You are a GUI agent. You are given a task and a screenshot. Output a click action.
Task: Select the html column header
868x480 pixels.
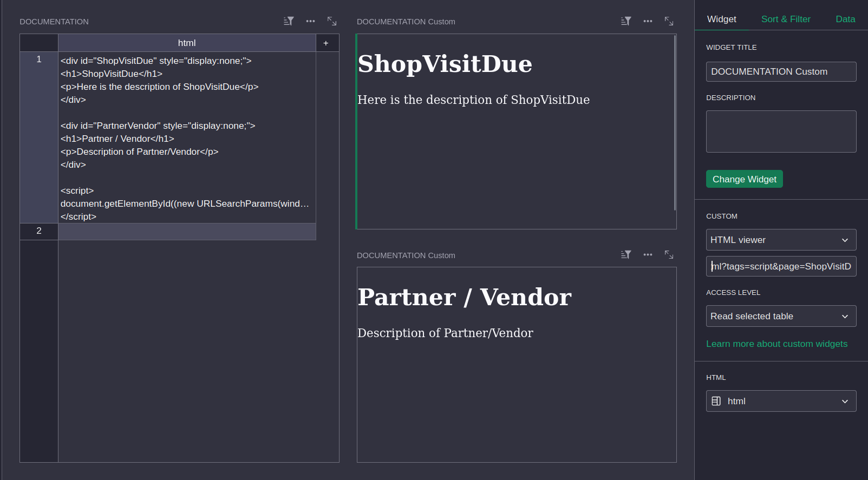(187, 43)
